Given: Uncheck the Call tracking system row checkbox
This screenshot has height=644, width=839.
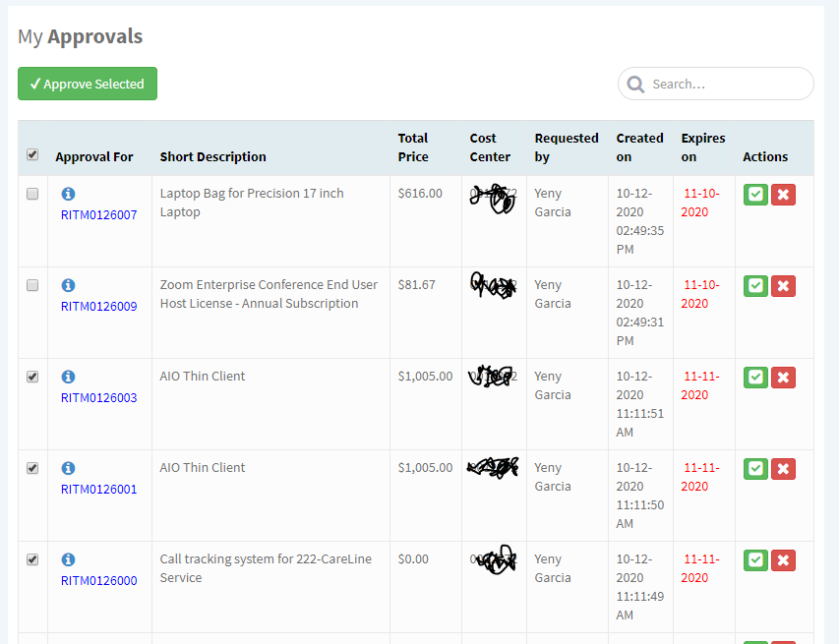Looking at the screenshot, I should [x=32, y=559].
